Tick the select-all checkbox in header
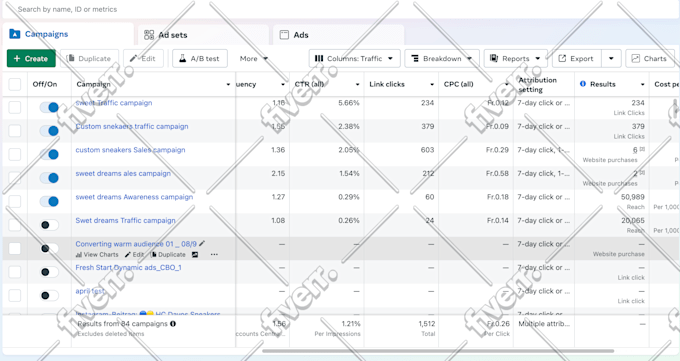680x361 pixels. [15, 84]
